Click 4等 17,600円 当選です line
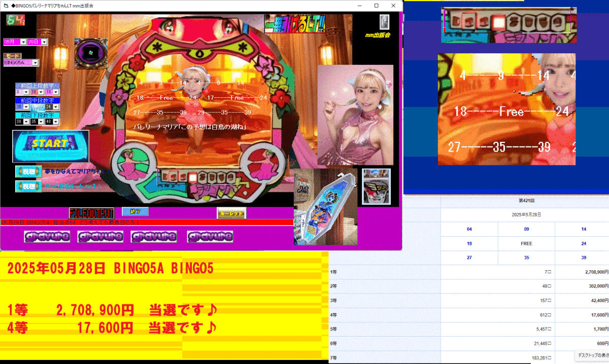Viewport: 609px width, 364px height. pyautogui.click(x=113, y=327)
